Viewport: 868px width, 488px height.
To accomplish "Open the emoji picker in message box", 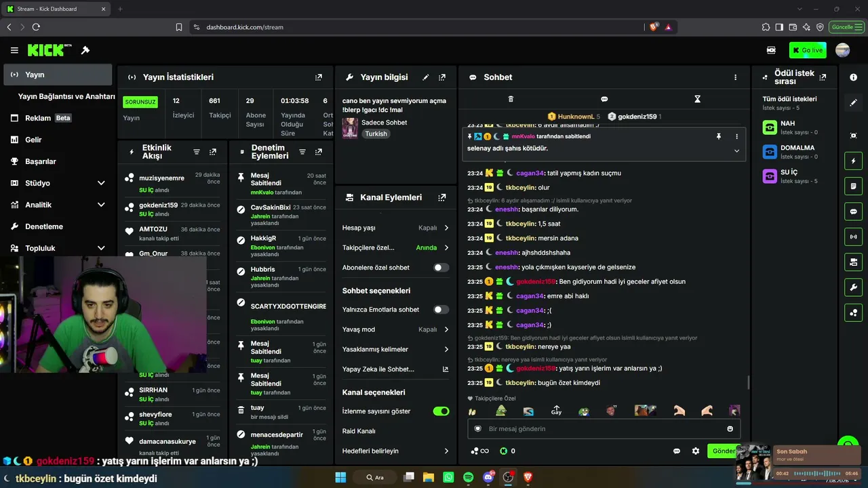I will point(730,429).
